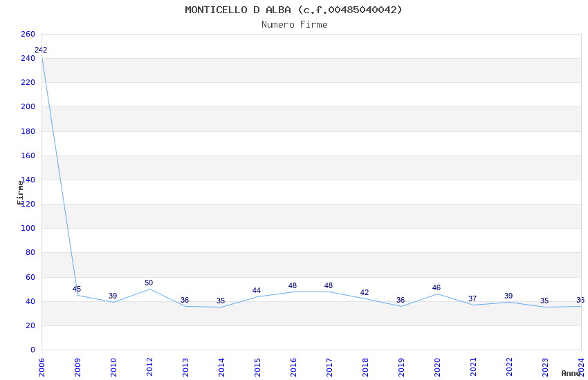Select the y-axis value 80
The height and width of the screenshot is (380, 588).
[x=30, y=253]
